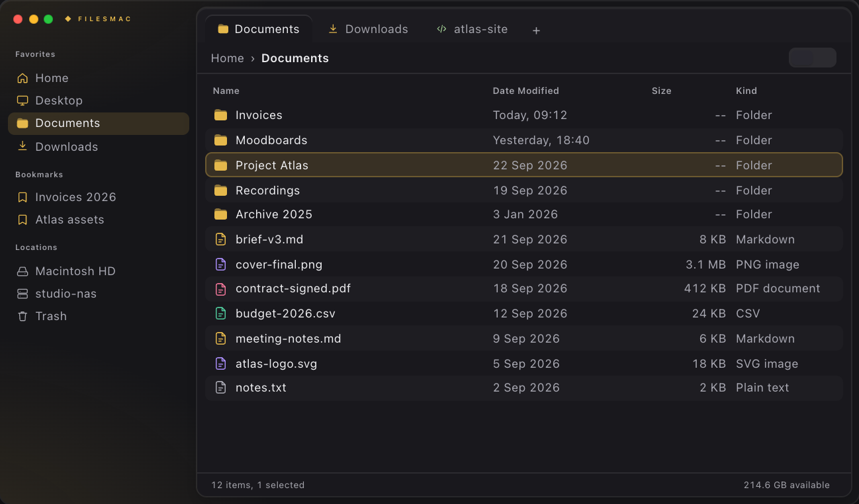Toggle the view switch in the path bar

pos(813,58)
